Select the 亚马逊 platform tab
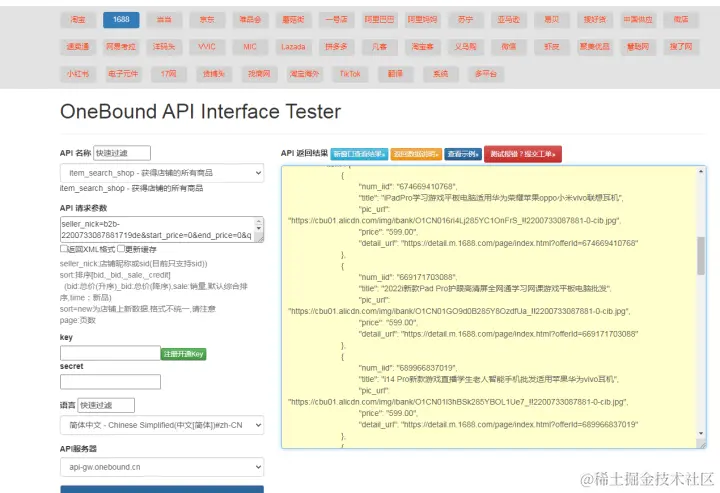 coord(509,20)
